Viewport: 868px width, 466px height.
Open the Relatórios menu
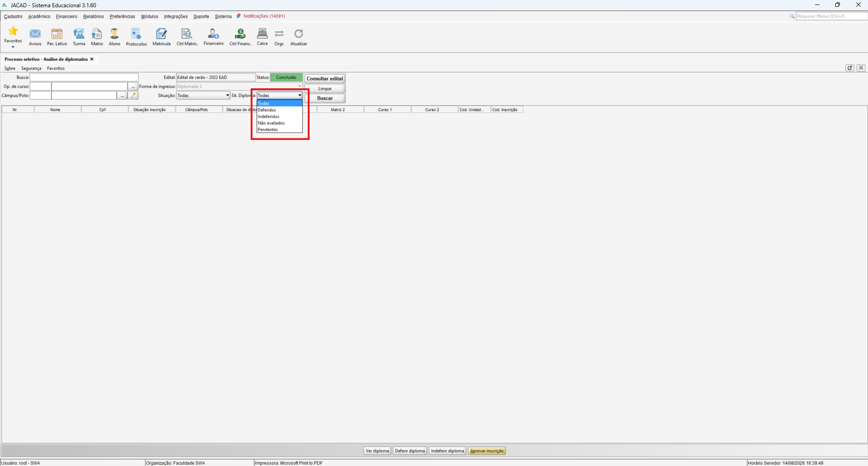click(x=93, y=16)
